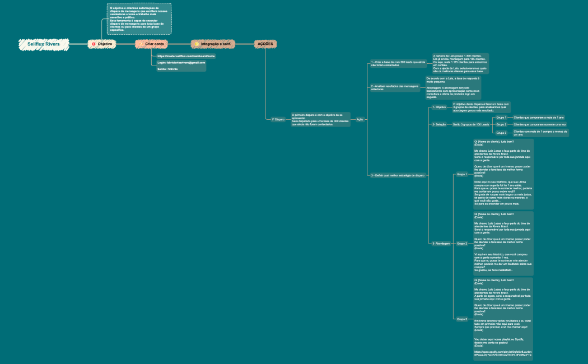588x364 pixels.
Task: Click 'Clientes que compraram somente uma vez' node
Action: click(x=540, y=124)
